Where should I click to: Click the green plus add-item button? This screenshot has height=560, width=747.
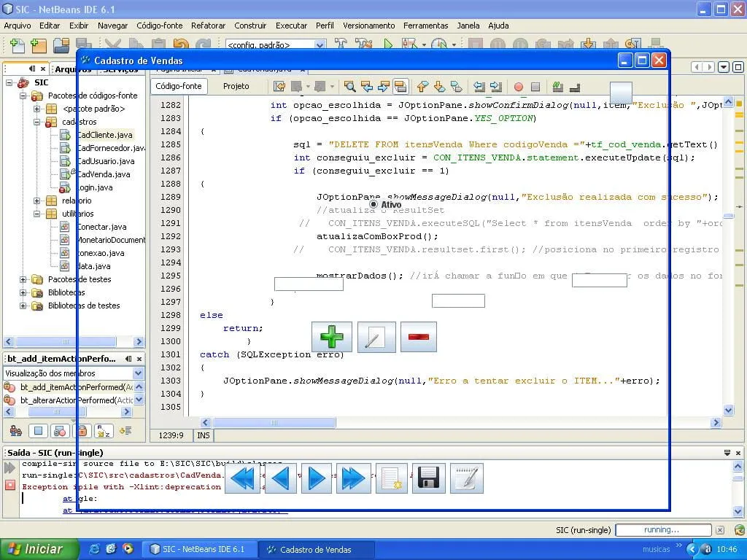tap(332, 337)
